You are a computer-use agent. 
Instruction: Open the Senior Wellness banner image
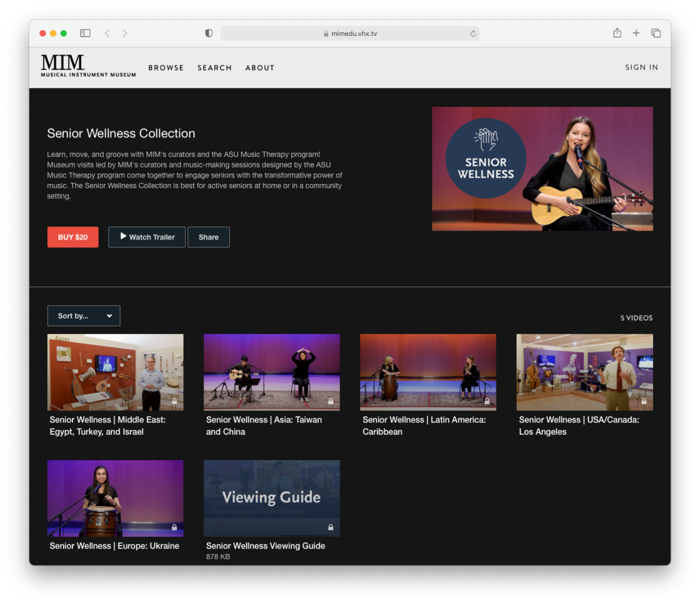tap(543, 169)
